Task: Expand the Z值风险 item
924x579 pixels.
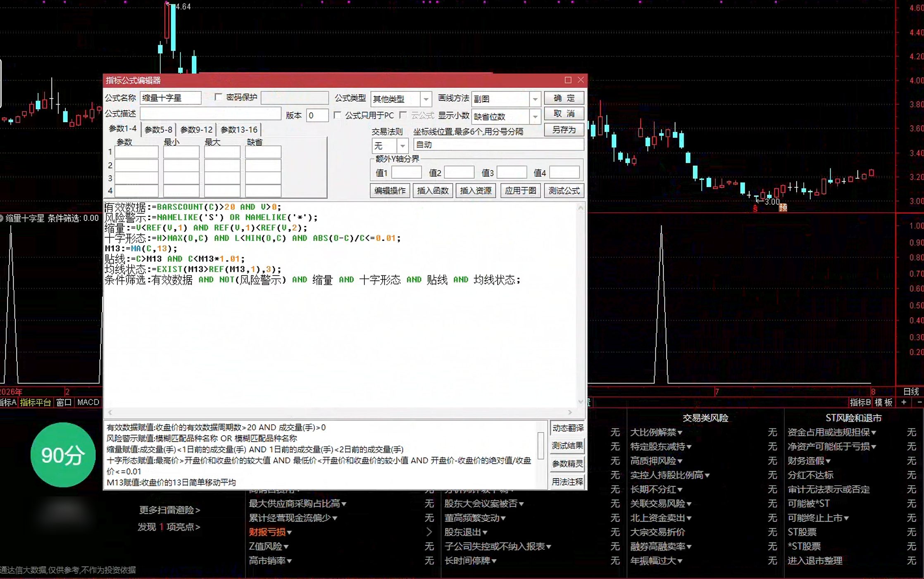Action: pos(269,546)
